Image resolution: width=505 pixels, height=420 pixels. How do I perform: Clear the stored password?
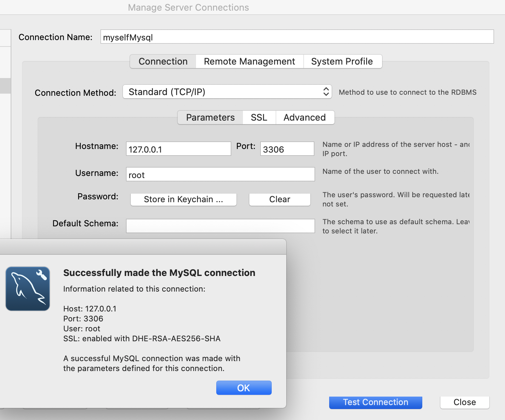[279, 199]
